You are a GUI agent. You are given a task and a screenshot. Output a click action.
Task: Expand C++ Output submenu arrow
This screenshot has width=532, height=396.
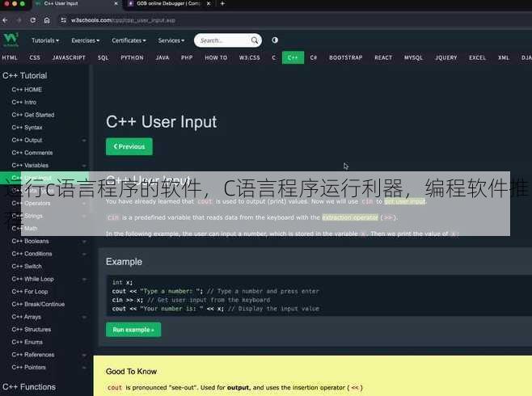pyautogui.click(x=84, y=140)
